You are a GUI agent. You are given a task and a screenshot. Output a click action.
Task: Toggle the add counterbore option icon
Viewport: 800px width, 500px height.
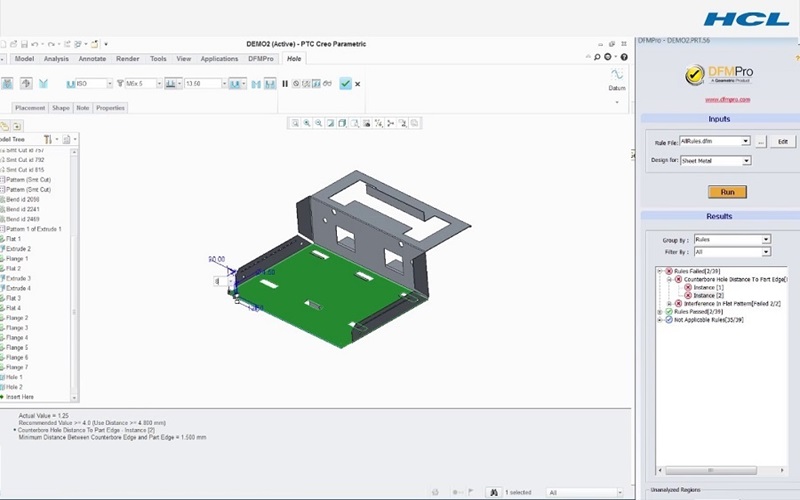(270, 84)
